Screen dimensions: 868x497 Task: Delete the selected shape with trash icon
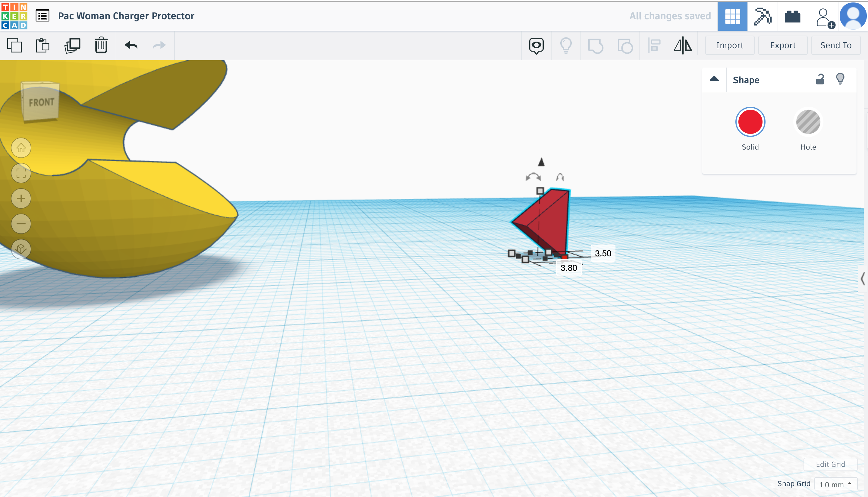[x=101, y=45]
